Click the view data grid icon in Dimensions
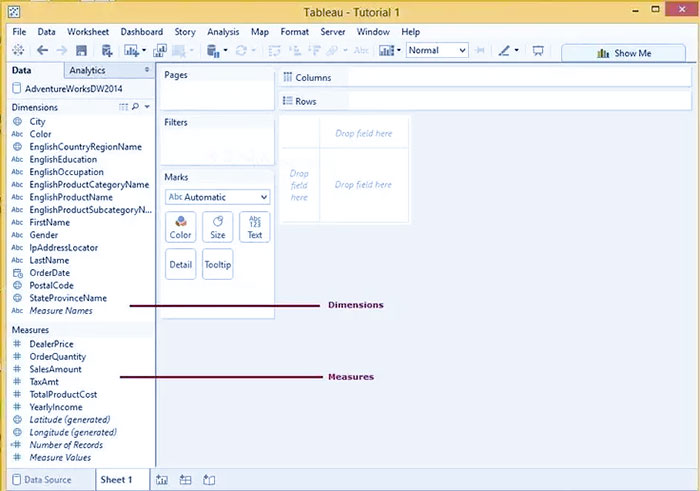Viewport: 700px width, 491px height. pos(123,107)
